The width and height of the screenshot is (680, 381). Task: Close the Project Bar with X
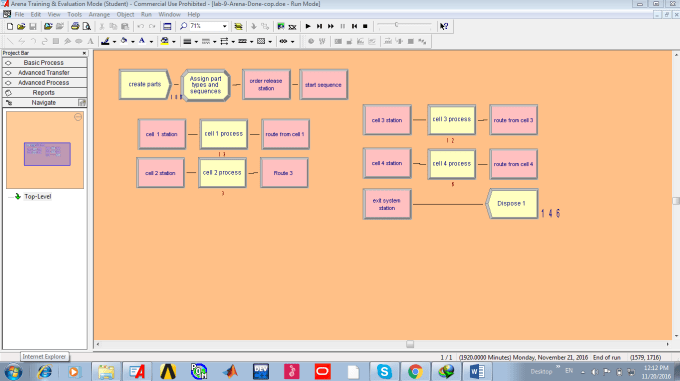[84, 53]
